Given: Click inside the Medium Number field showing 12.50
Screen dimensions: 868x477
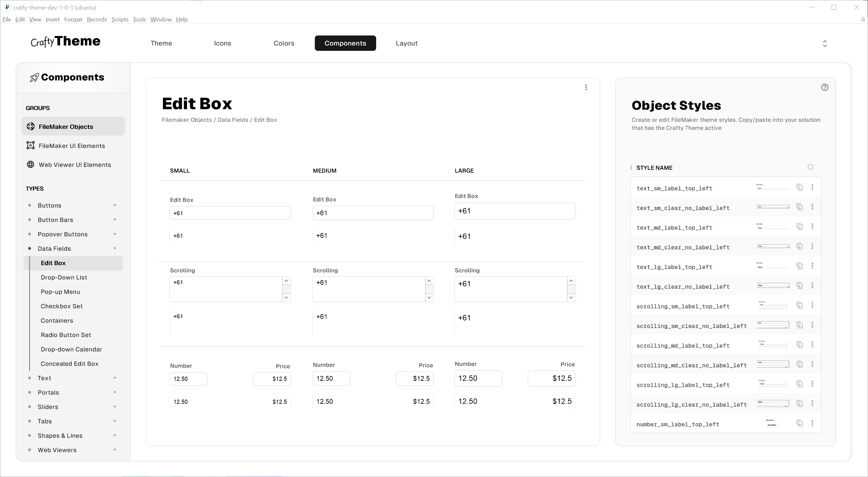Looking at the screenshot, I should point(331,378).
